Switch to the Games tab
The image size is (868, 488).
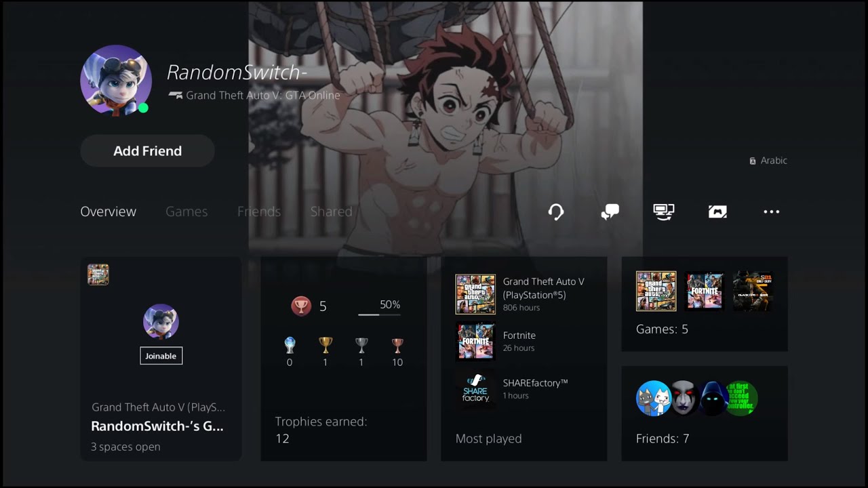(x=186, y=211)
